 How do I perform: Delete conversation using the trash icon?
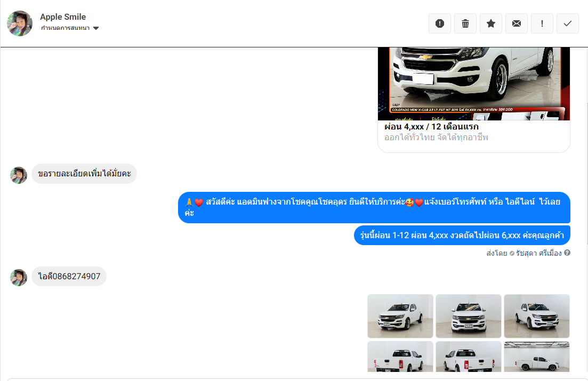click(465, 23)
